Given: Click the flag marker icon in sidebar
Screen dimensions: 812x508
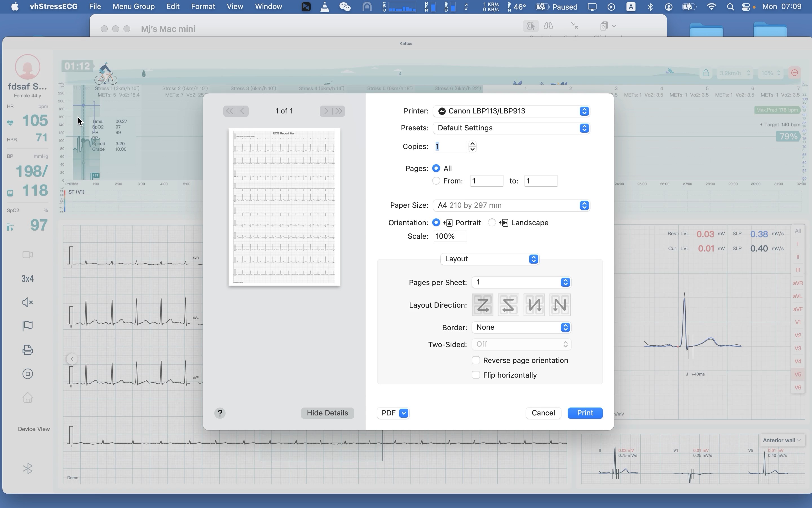Looking at the screenshot, I should (x=28, y=326).
